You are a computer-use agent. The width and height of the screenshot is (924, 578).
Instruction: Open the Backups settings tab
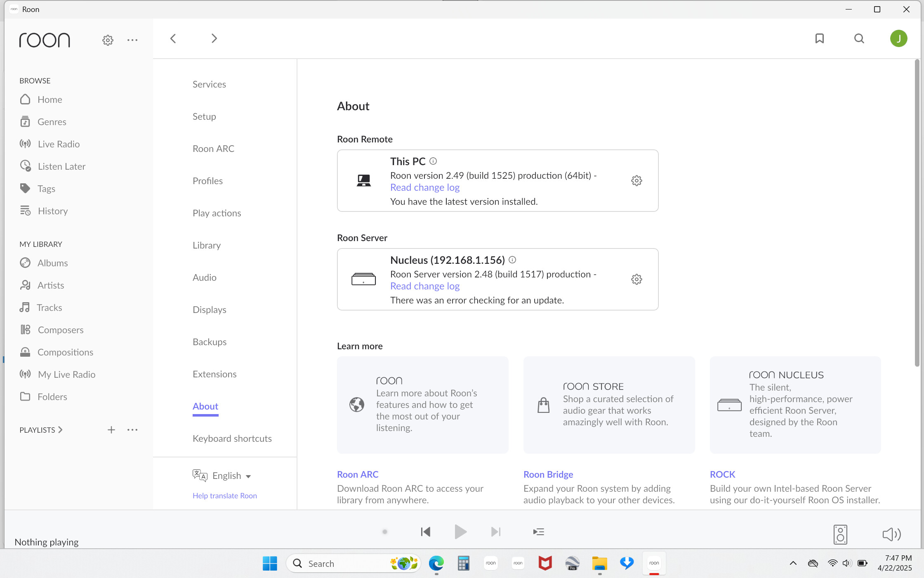click(x=210, y=342)
